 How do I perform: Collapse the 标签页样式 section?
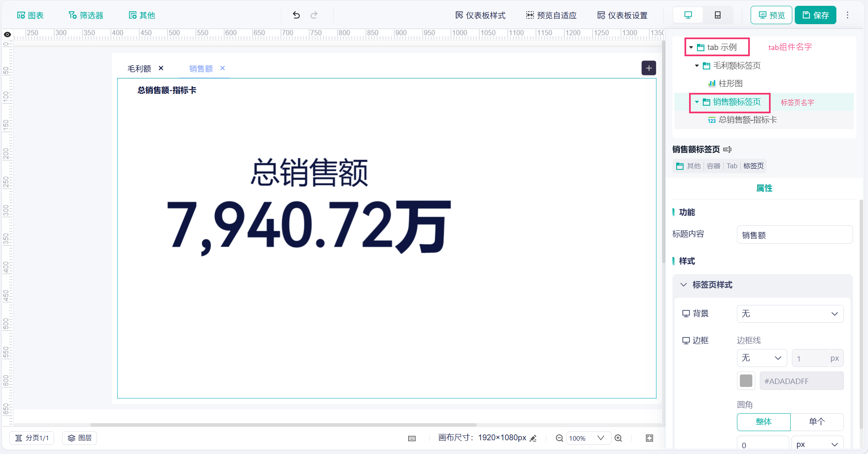pyautogui.click(x=684, y=284)
